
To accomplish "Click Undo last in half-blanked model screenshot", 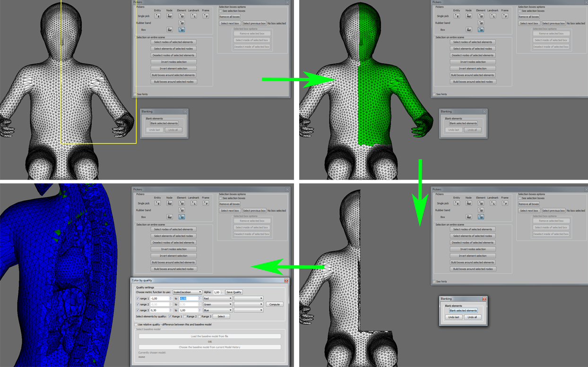I will coord(454,317).
